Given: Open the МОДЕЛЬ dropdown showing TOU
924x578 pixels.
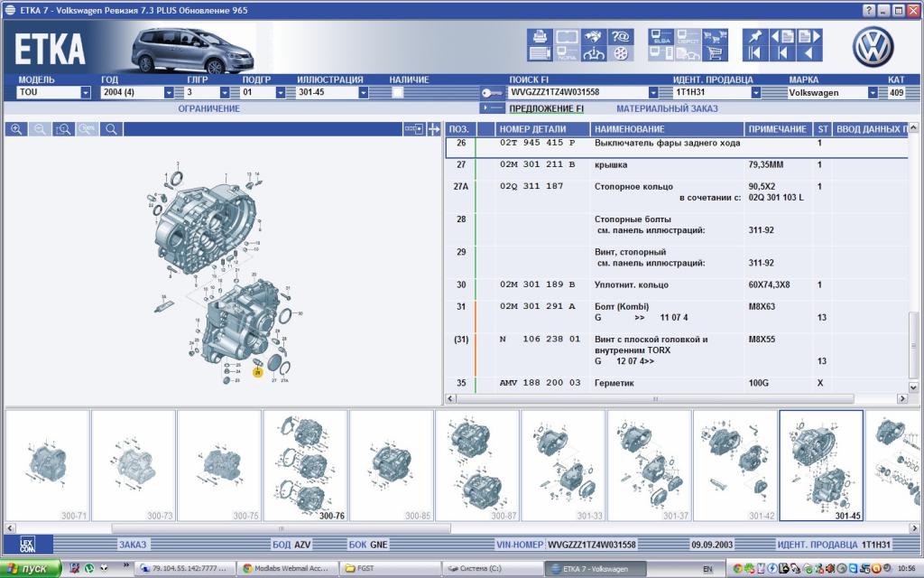Looking at the screenshot, I should [86, 93].
